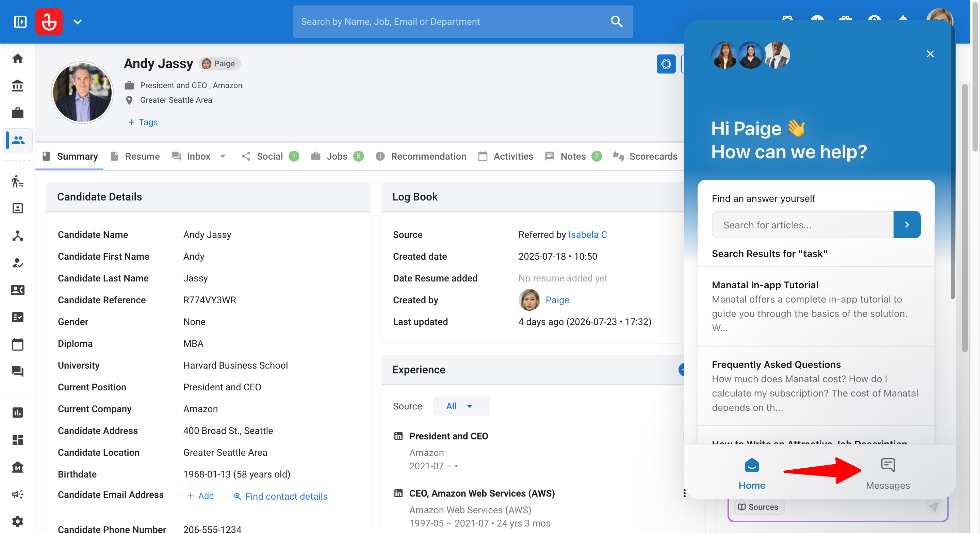Focus the Search for articles field

803,225
